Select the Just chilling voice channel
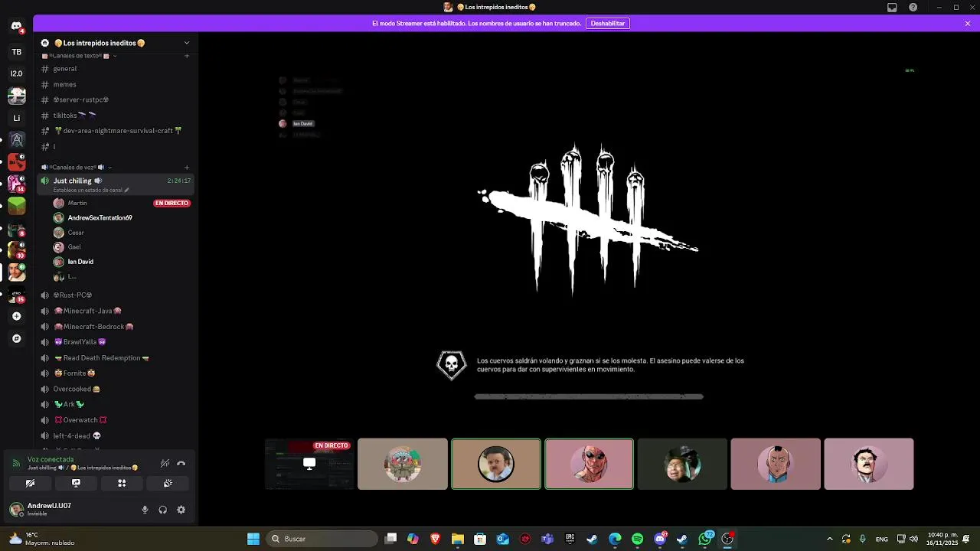Viewport: 980px width, 551px height. 116,184
